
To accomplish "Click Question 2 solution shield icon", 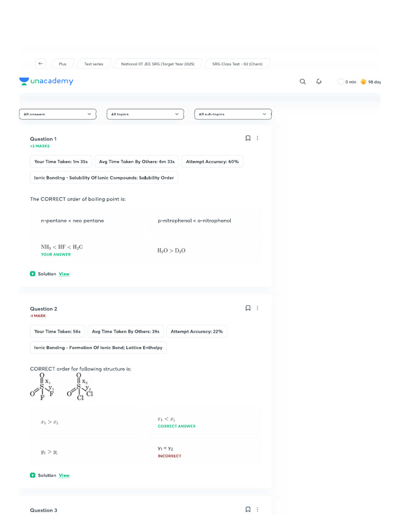I will pos(33,475).
